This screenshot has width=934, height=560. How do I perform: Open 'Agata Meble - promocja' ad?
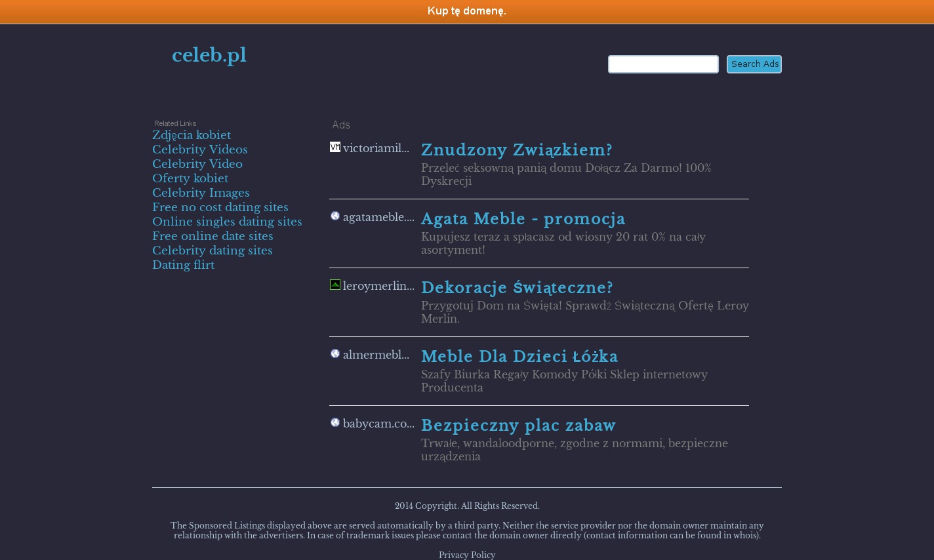pos(523,219)
